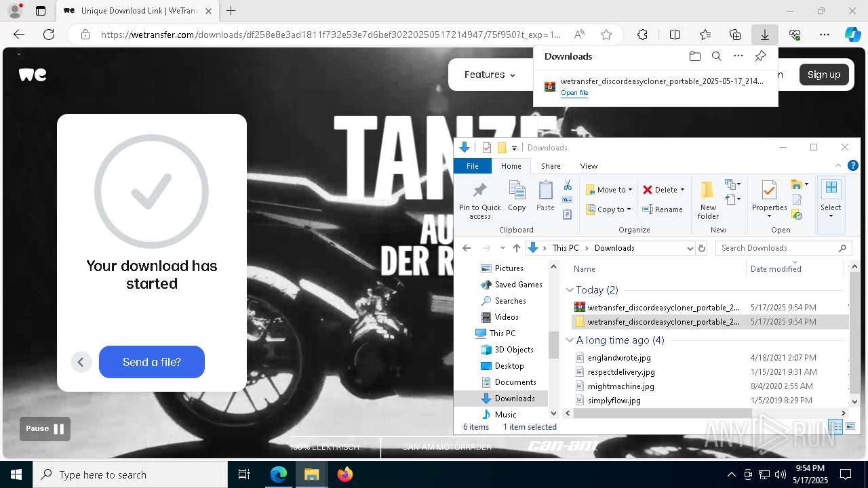Pause the background video
The height and width of the screenshot is (488, 868).
click(x=45, y=428)
